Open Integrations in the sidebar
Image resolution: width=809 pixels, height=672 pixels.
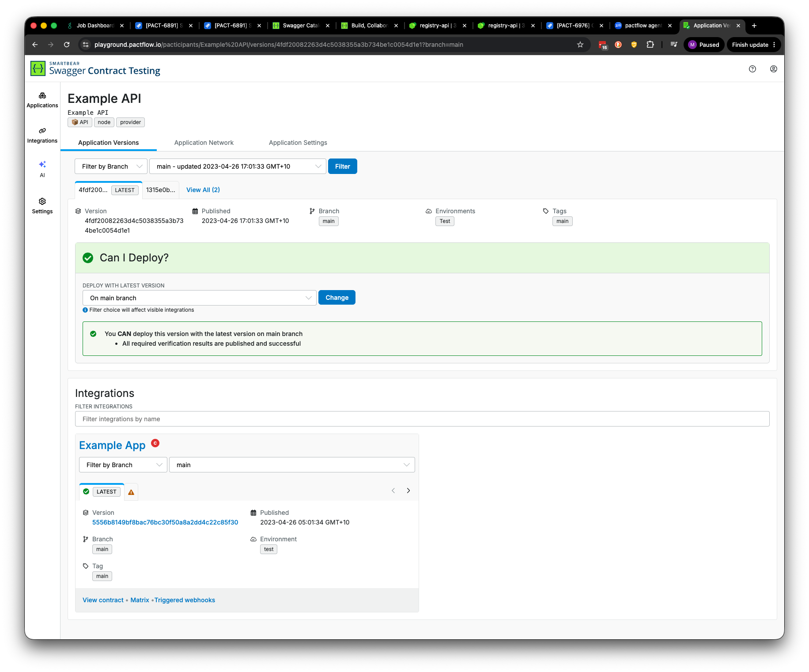click(42, 136)
